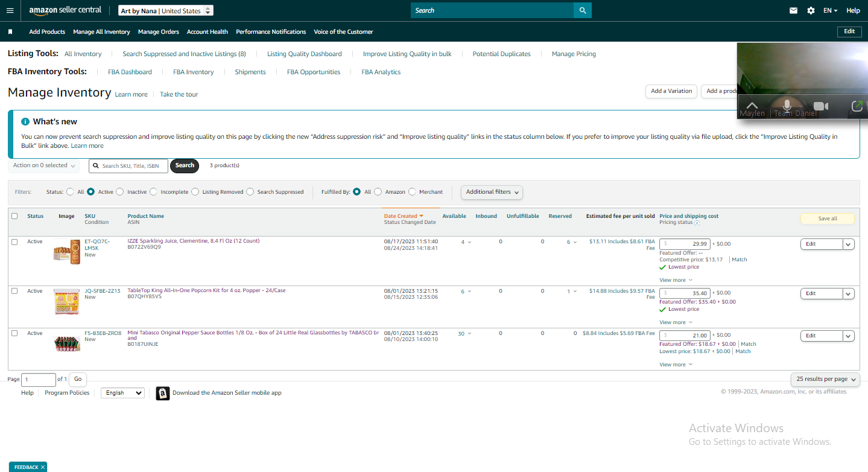
Task: Select Fulfilled By Merchant radio button
Action: tap(413, 192)
